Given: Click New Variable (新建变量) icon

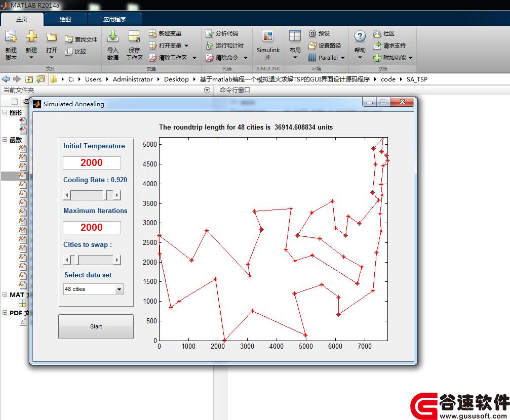Looking at the screenshot, I should pyautogui.click(x=152, y=33).
